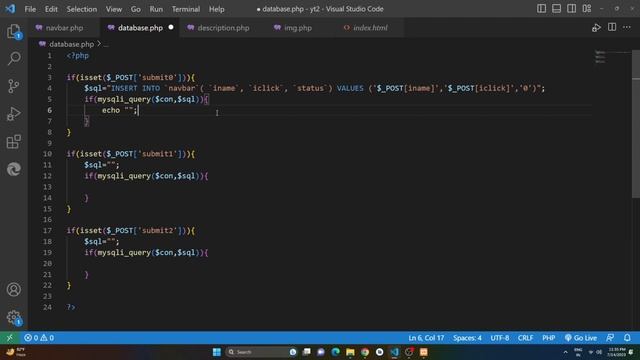Switch to the description.php tab

[x=223, y=28]
